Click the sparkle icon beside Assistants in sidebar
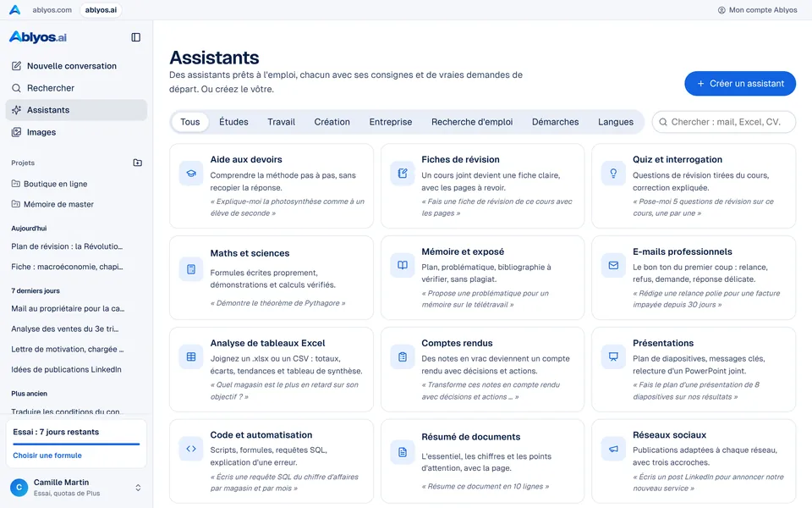 pos(17,110)
